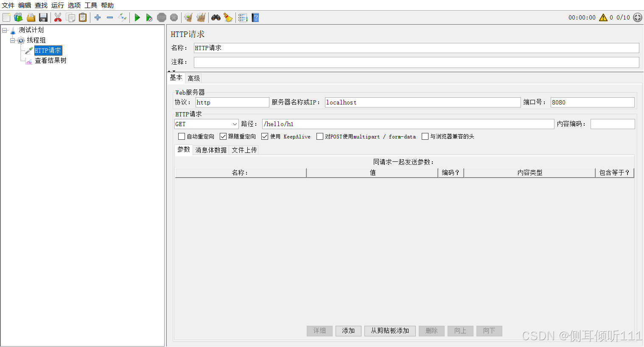This screenshot has height=347, width=644.
Task: Cut selected element with scissors icon
Action: (58, 17)
